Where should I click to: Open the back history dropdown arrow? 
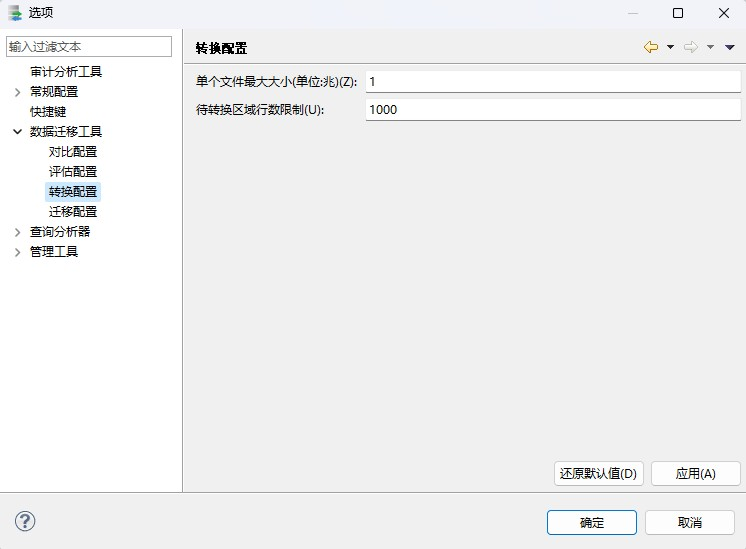point(670,47)
